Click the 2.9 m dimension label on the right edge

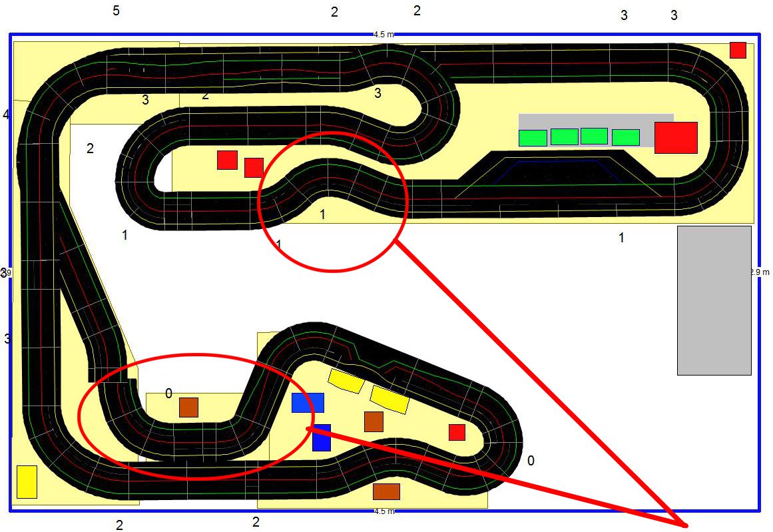pos(760,272)
